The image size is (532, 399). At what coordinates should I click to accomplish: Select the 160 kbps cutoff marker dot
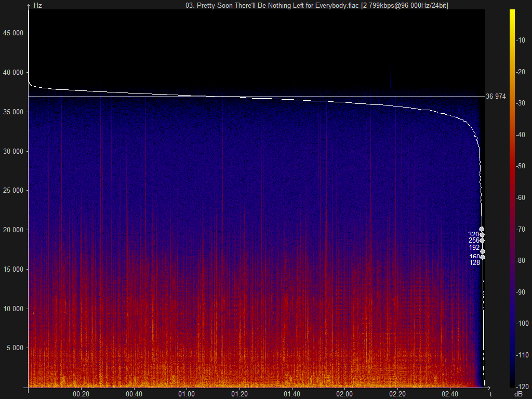tap(483, 257)
